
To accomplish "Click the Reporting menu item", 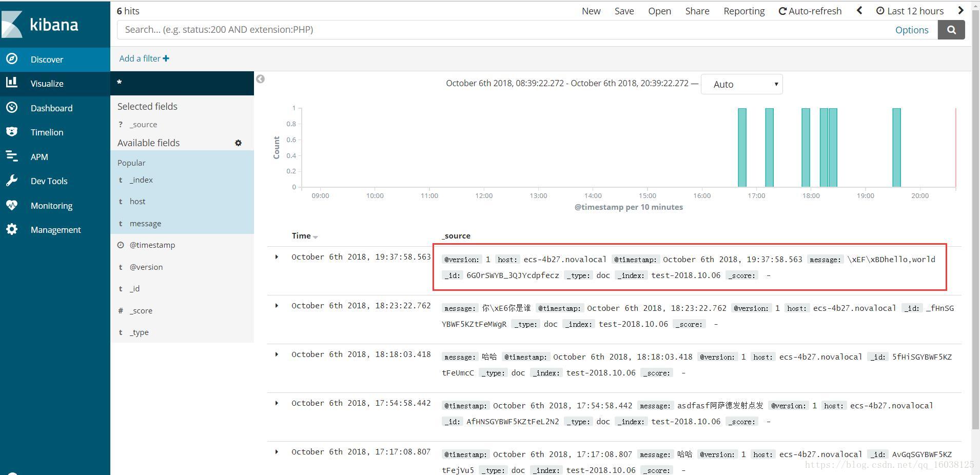I will 744,11.
